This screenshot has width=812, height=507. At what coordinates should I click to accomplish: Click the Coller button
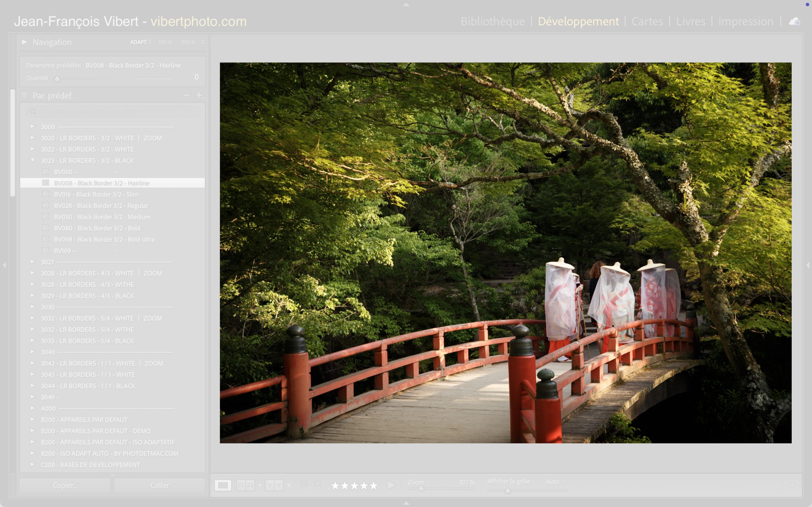coord(159,485)
